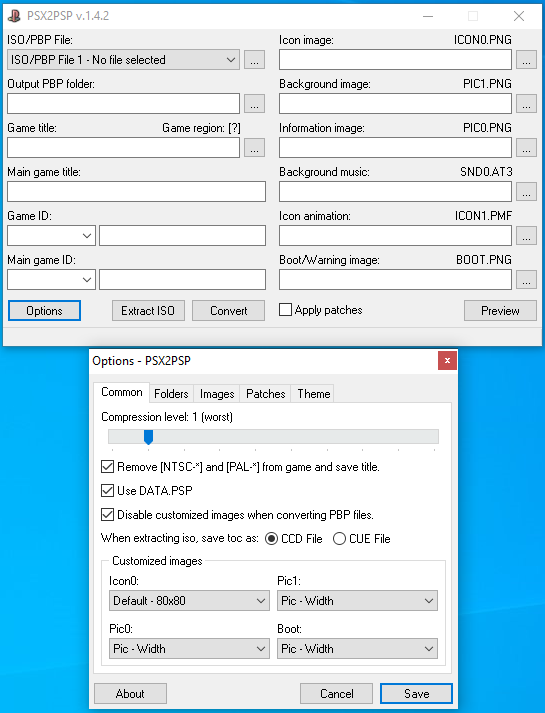Click Extract ISO button
This screenshot has width=545, height=713.
(x=148, y=311)
